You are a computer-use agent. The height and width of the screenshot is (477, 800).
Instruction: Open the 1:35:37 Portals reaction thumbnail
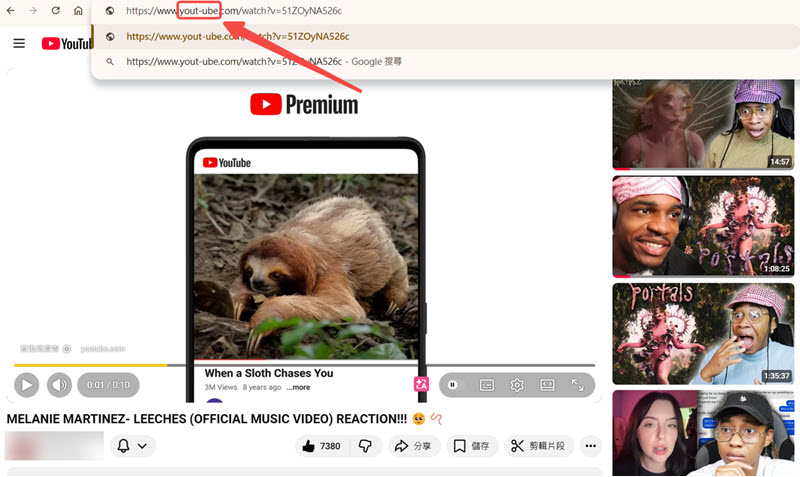(703, 334)
